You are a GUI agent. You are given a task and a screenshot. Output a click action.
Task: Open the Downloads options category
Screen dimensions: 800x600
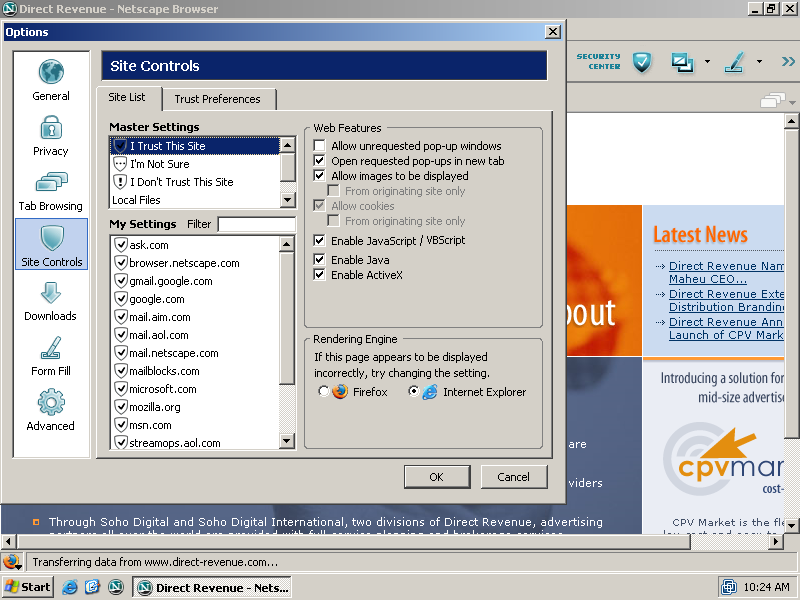(51, 301)
